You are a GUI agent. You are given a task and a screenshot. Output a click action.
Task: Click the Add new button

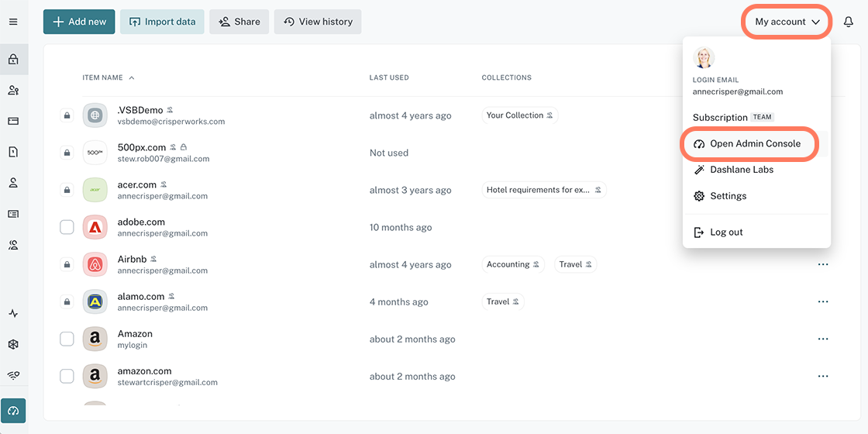click(x=79, y=22)
